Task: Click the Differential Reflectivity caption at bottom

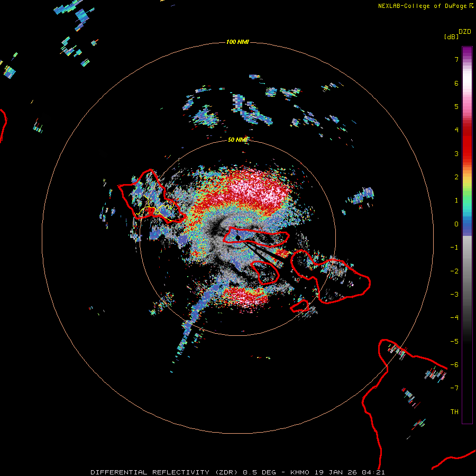Action: [237, 472]
